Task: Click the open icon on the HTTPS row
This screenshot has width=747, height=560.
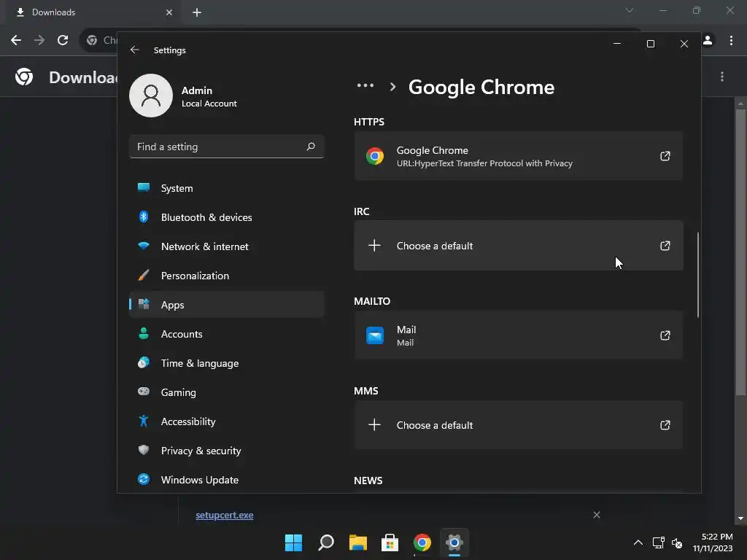Action: pos(665,156)
